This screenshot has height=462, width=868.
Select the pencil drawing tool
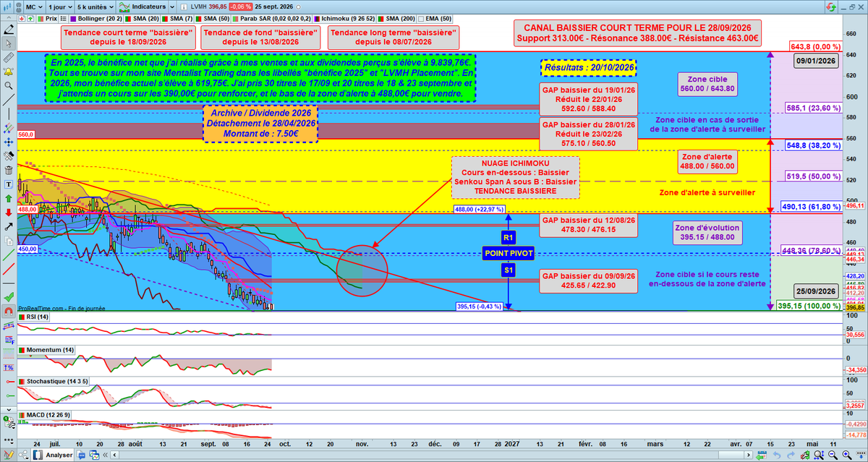10,29
